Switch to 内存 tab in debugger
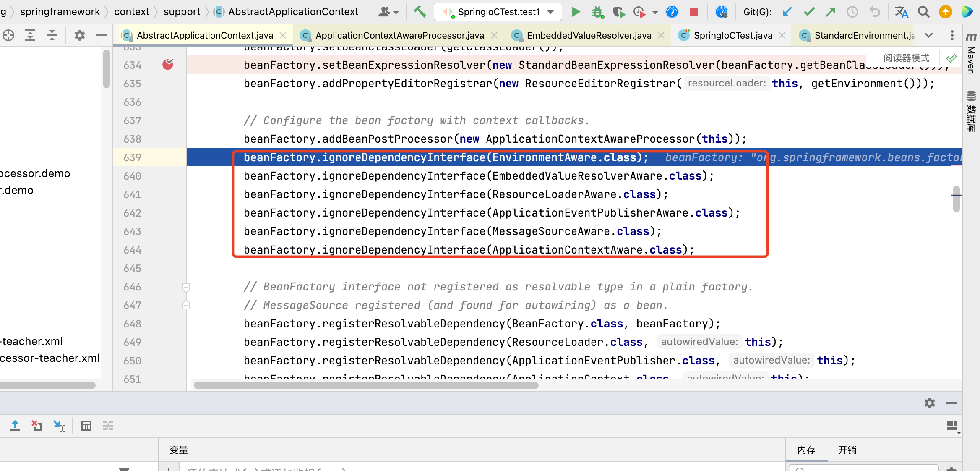Screen dimensions: 980x471 [806, 450]
